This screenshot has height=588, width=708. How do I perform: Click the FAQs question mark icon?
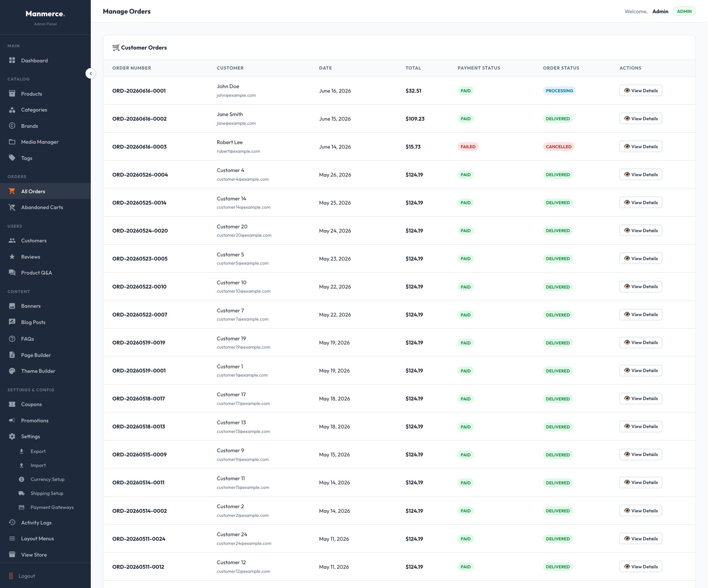(12, 339)
